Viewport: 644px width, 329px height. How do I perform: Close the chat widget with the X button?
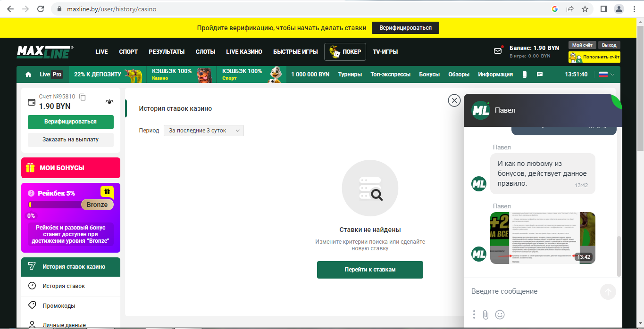pyautogui.click(x=454, y=100)
